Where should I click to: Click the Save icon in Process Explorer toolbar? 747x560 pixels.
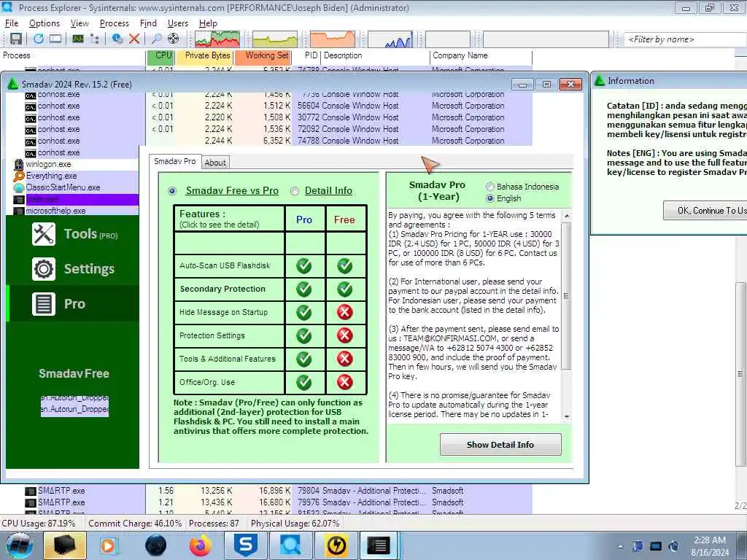(x=16, y=39)
